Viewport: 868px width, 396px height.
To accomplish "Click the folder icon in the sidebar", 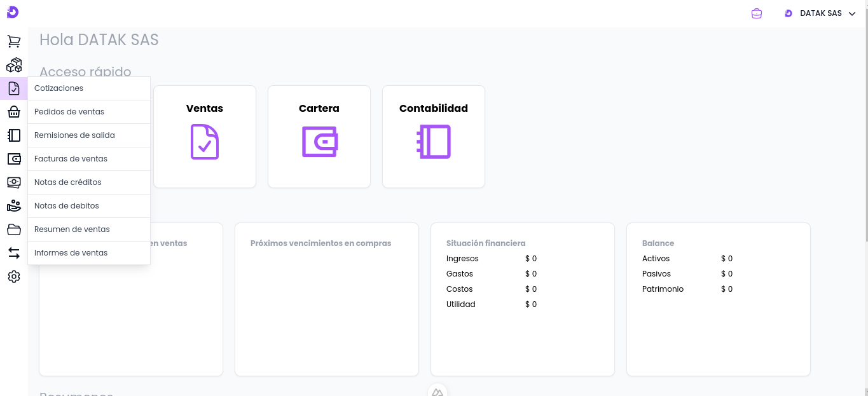I will tap(14, 229).
